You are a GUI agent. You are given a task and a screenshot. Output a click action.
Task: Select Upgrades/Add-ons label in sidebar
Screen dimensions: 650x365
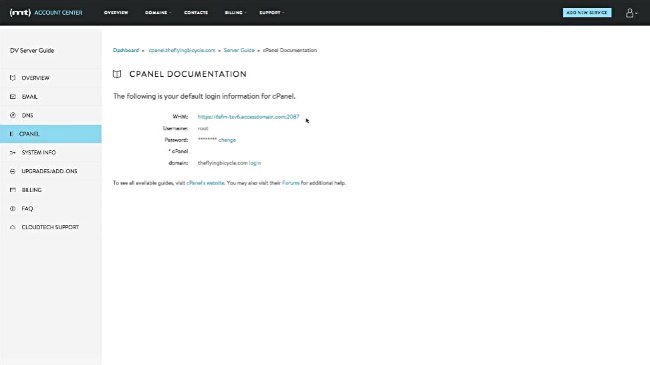tap(49, 171)
